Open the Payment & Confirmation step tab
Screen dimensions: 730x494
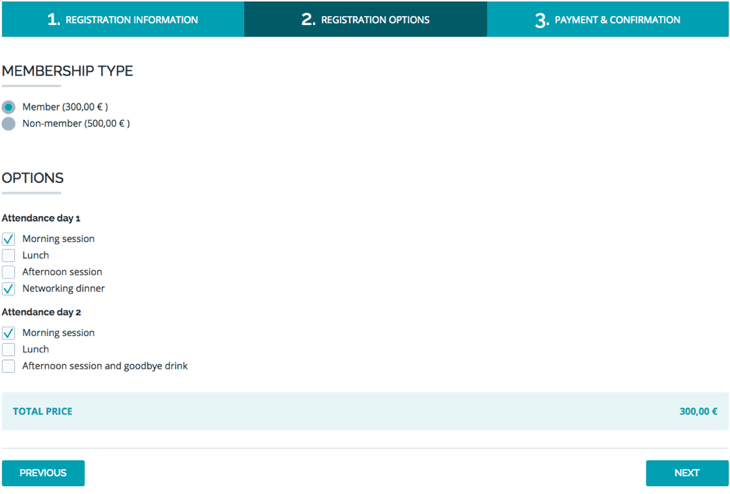[608, 19]
